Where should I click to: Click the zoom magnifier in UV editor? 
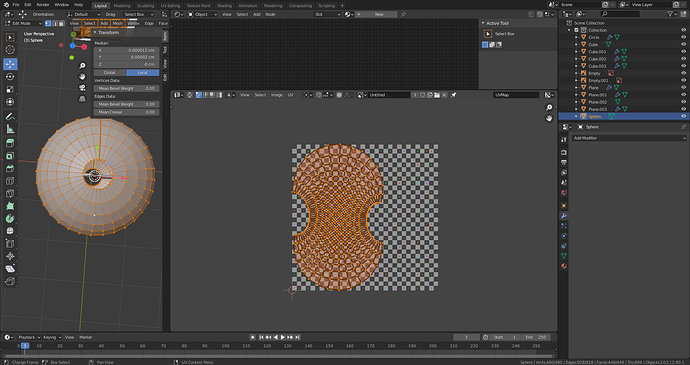(549, 107)
